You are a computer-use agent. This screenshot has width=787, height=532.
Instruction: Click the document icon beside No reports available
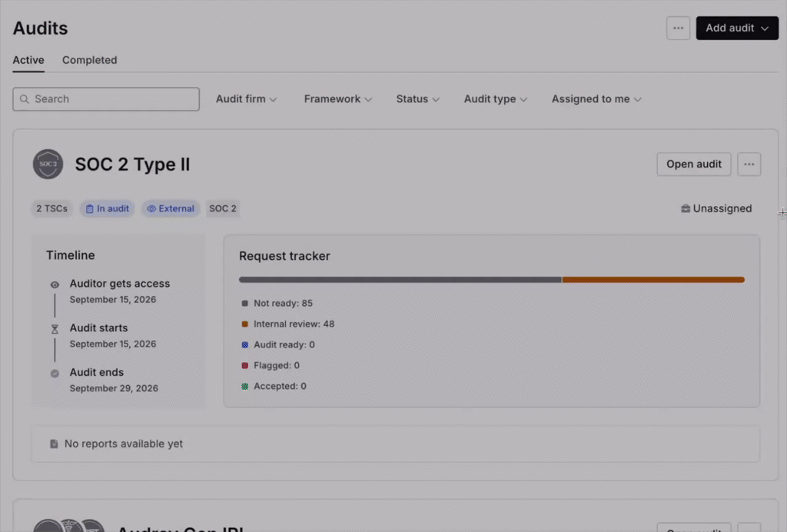(54, 444)
